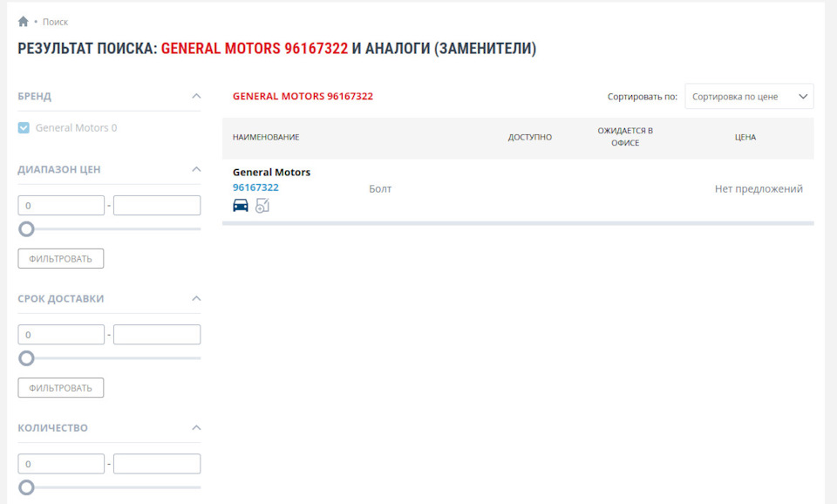Click the Нет предложений text

click(759, 188)
